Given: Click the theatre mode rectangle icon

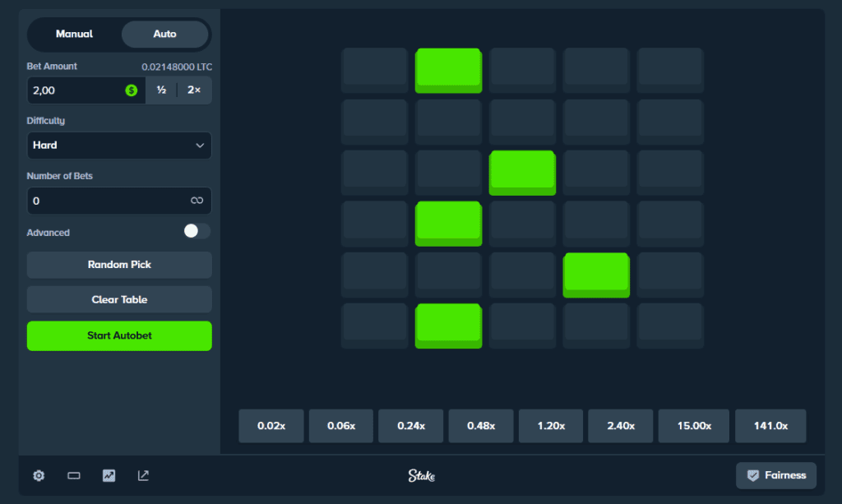Looking at the screenshot, I should (x=73, y=475).
